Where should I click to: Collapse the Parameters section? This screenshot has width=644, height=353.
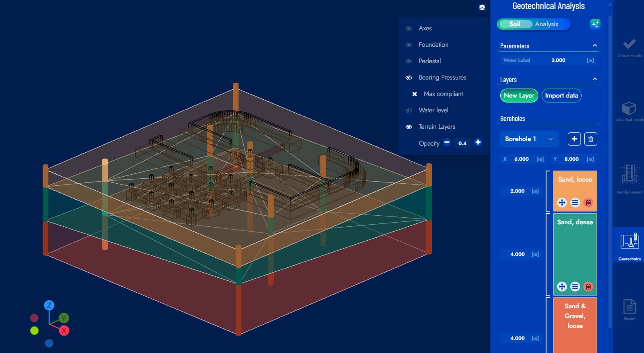594,46
